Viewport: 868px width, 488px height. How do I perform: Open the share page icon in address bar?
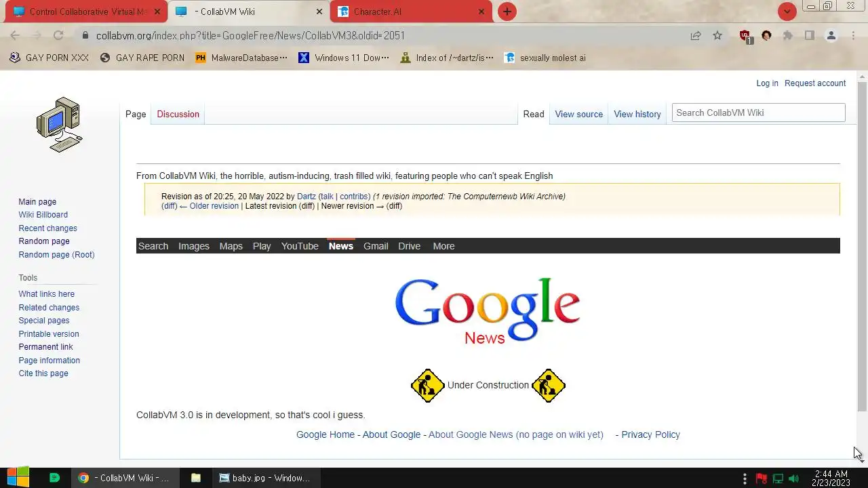(696, 35)
